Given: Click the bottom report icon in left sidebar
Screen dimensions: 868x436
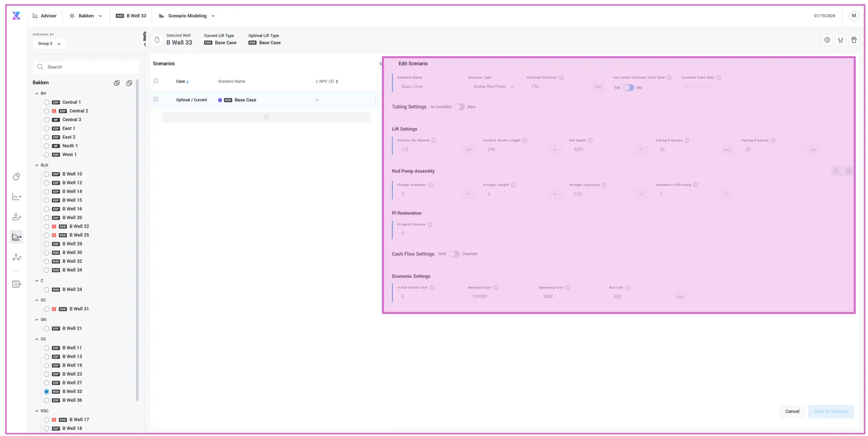Looking at the screenshot, I should pyautogui.click(x=16, y=284).
